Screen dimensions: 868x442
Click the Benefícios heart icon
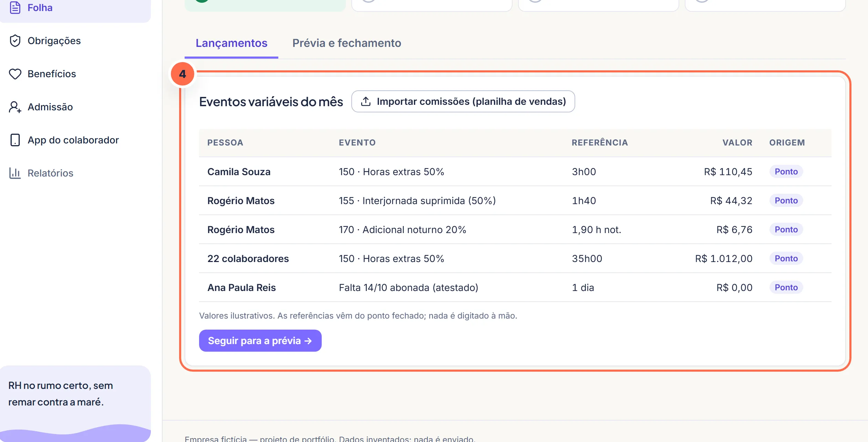click(15, 74)
